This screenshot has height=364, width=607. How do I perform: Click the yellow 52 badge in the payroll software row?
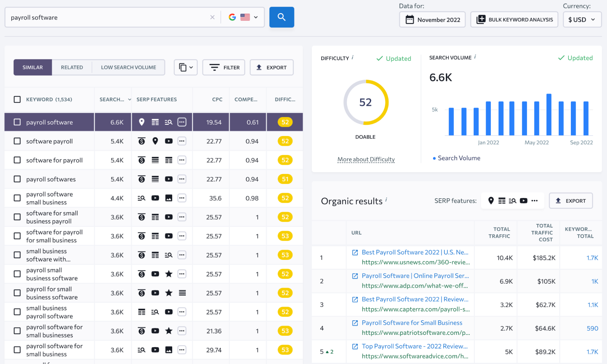285,122
